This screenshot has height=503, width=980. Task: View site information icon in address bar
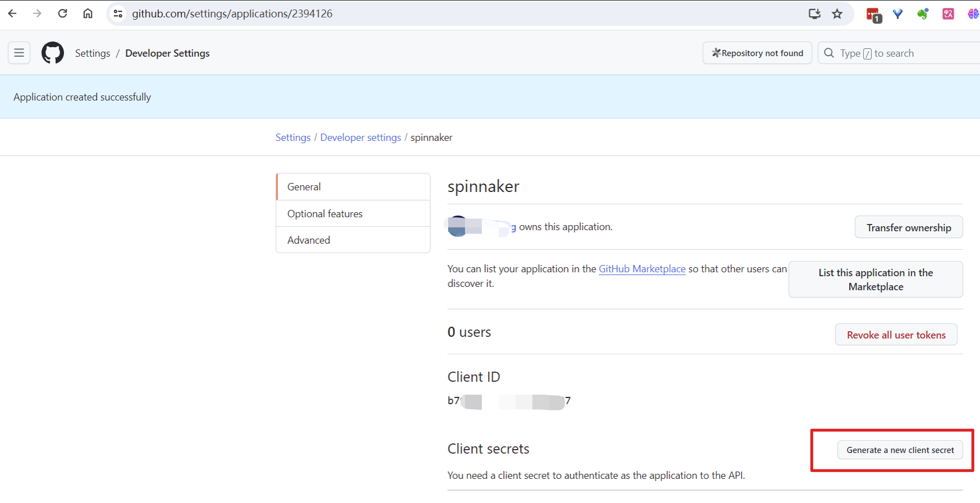[x=118, y=13]
